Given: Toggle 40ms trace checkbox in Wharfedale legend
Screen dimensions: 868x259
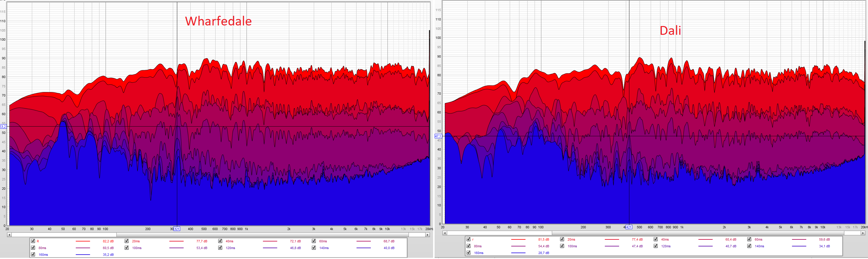Looking at the screenshot, I should (x=220, y=241).
